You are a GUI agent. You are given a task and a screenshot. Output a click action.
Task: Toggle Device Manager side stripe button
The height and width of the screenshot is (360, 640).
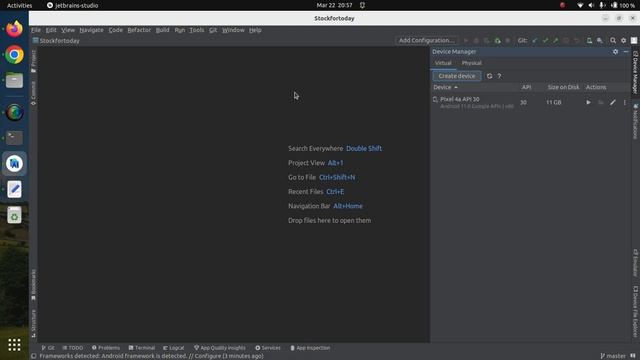point(636,72)
